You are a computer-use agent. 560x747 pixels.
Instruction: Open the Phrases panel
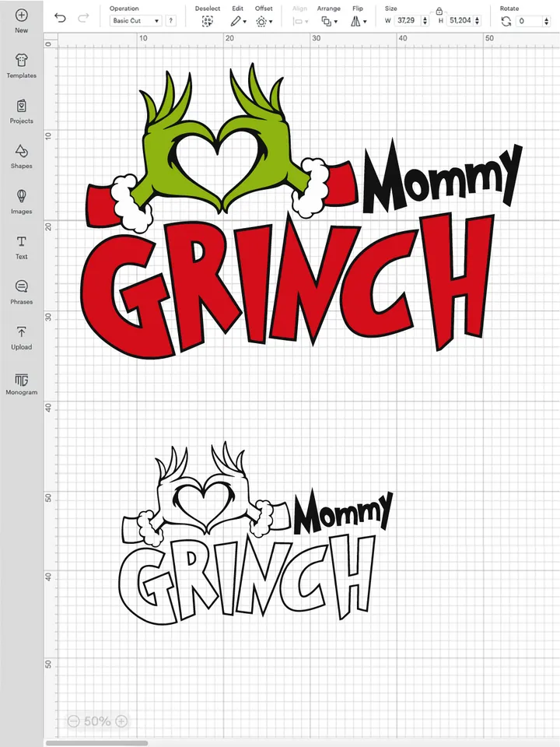pyautogui.click(x=21, y=287)
